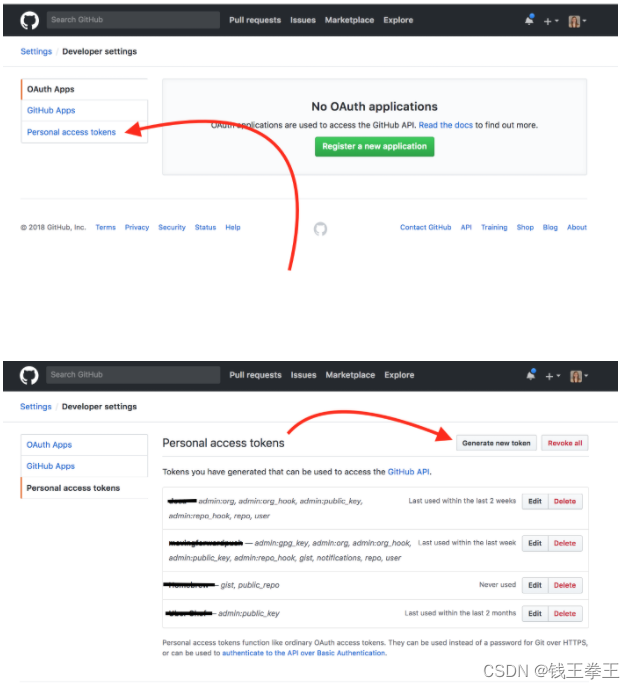The width and height of the screenshot is (635, 689).
Task: Open Status footer link
Action: click(x=205, y=228)
